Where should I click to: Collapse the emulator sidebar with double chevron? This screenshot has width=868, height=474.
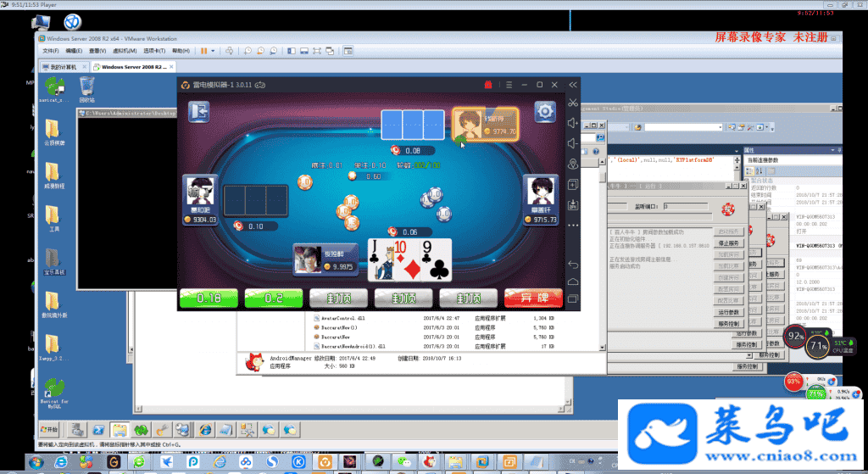click(x=574, y=85)
